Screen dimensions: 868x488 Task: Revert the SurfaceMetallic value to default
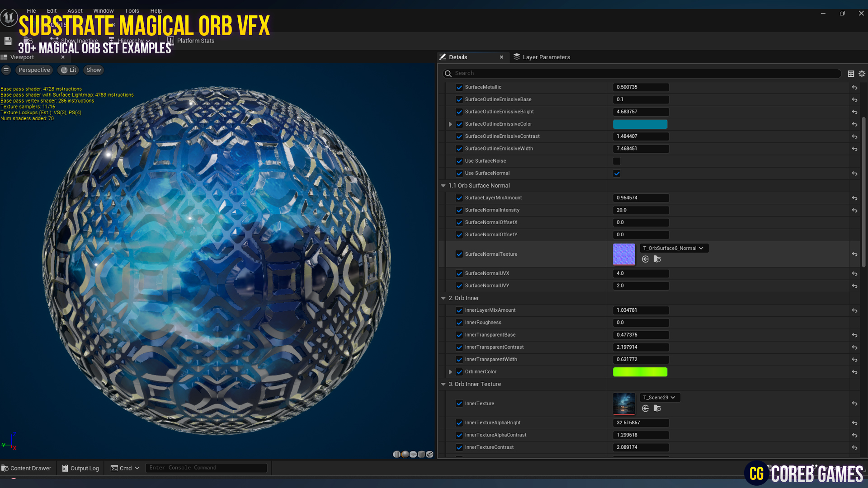click(x=854, y=87)
